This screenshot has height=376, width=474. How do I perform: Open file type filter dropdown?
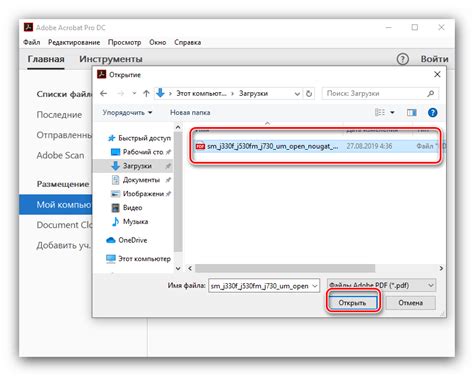(381, 285)
